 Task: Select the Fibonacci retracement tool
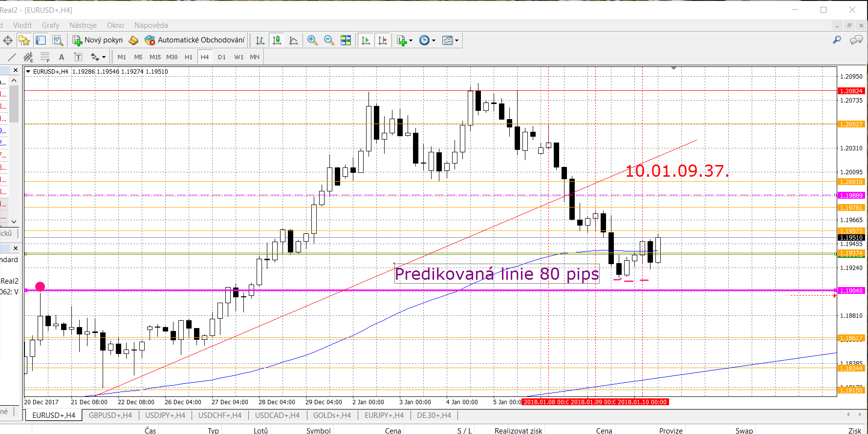45,57
